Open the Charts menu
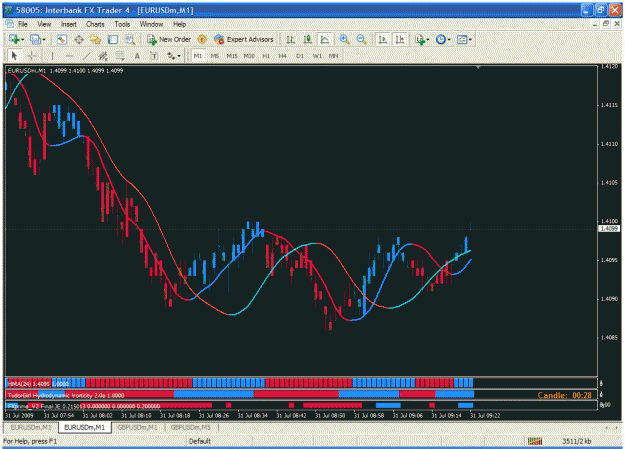 pos(95,24)
